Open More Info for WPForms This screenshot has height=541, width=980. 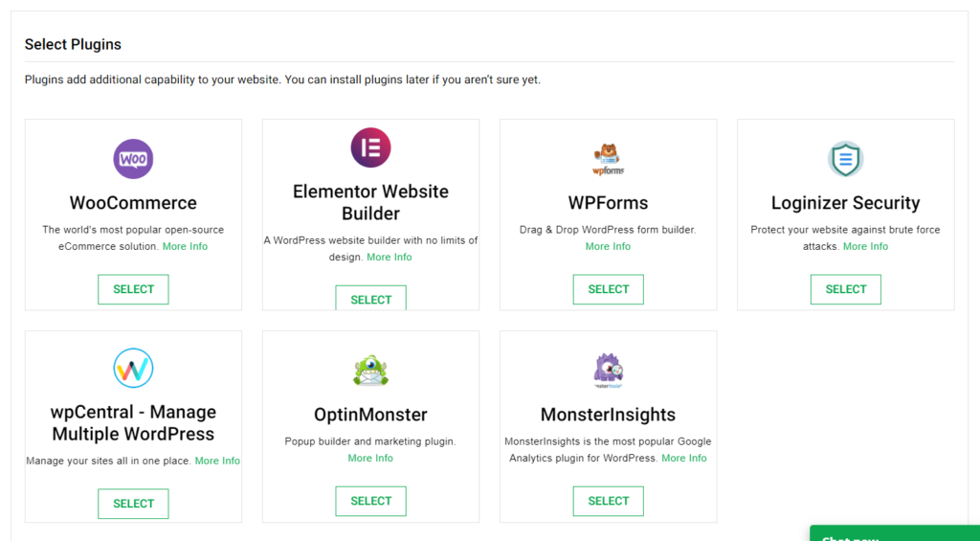[608, 246]
